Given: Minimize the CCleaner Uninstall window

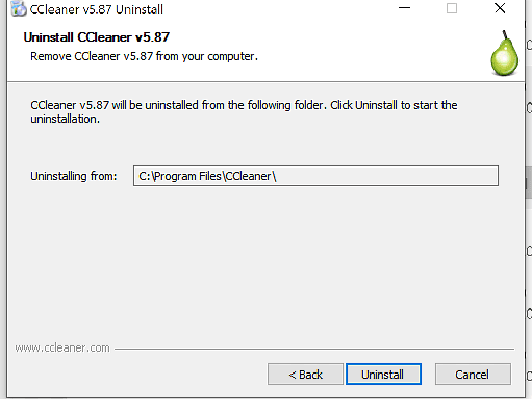Looking at the screenshot, I should (x=404, y=9).
